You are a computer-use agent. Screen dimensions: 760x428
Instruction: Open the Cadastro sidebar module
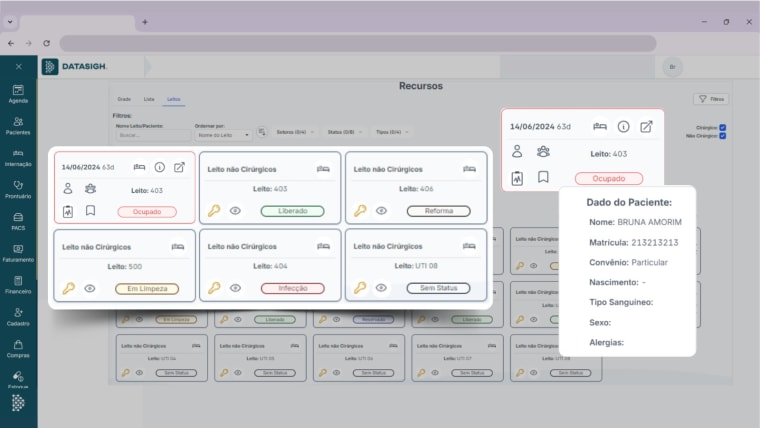[18, 317]
